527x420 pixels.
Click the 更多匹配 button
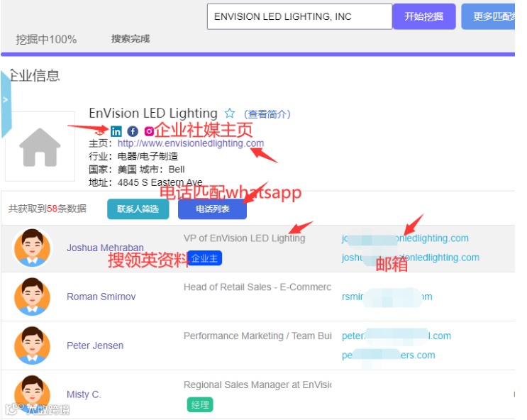[489, 16]
